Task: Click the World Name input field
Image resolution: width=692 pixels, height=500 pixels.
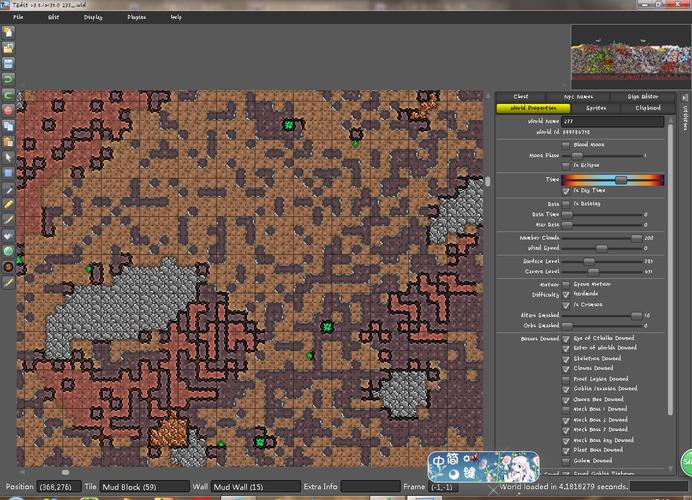Action: pyautogui.click(x=613, y=121)
